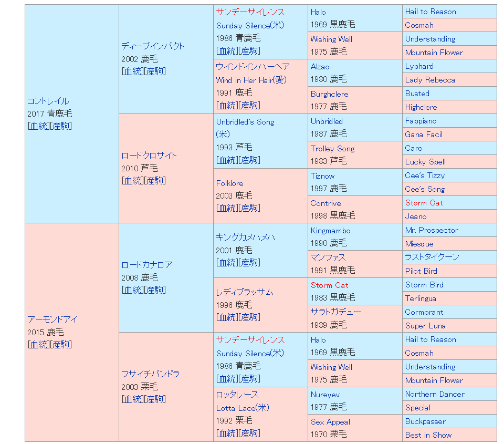Select the Tiznow link

(322, 177)
